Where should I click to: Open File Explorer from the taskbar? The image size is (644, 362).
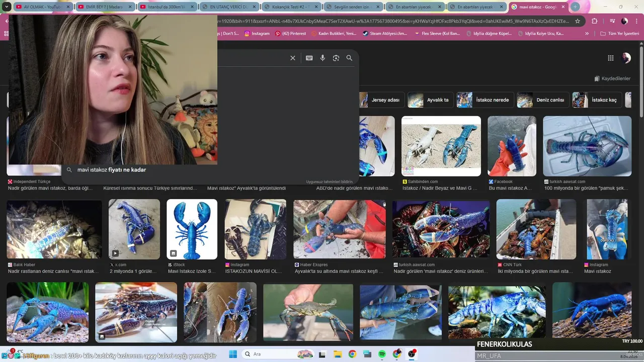[338, 354]
